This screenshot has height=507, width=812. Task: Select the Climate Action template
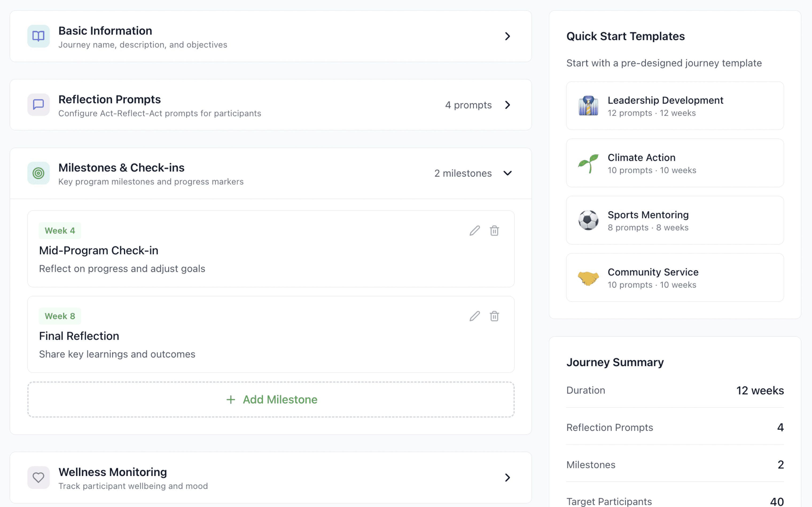pos(675,163)
